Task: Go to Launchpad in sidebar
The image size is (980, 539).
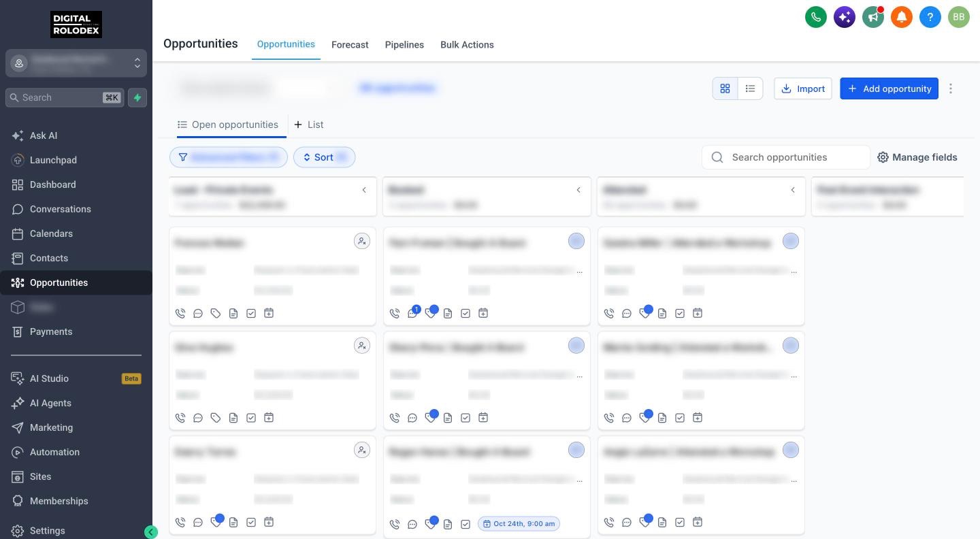Action: tap(76, 160)
